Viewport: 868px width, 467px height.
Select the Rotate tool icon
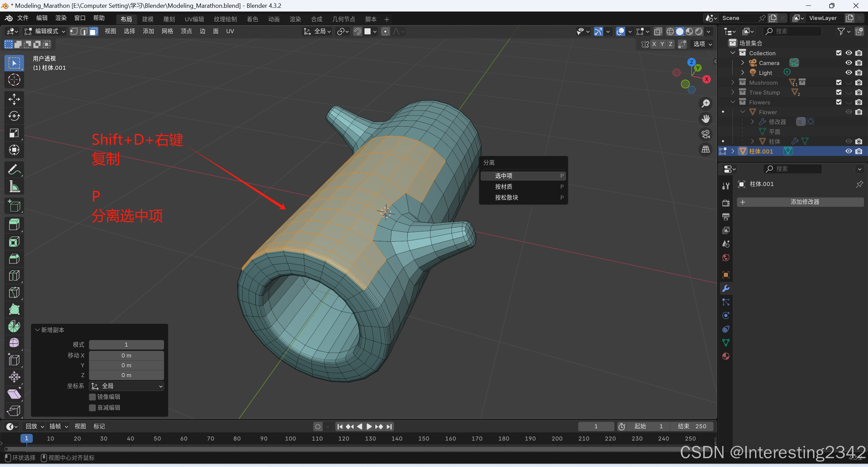coord(14,116)
